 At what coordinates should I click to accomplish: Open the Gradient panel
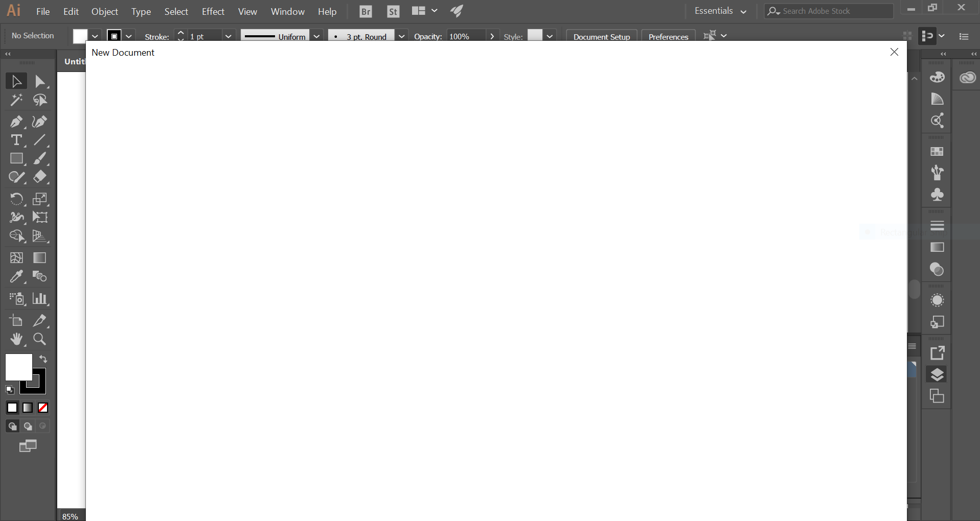click(x=937, y=248)
